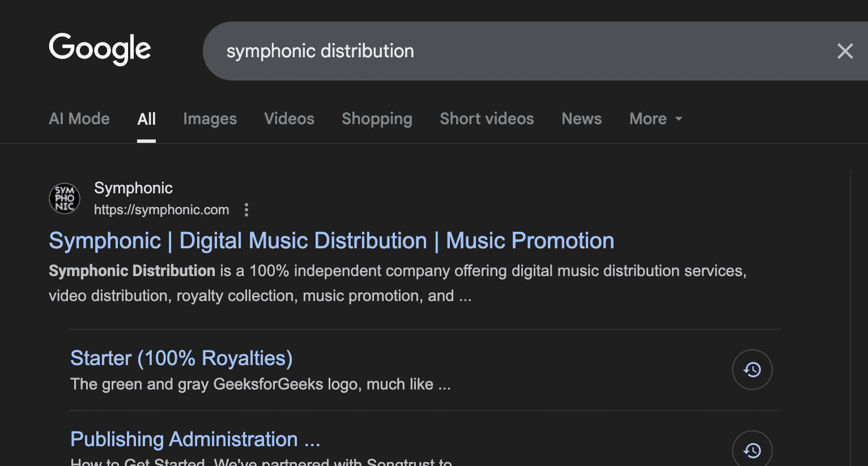The image size is (868, 466).
Task: Open the Images search tab icon area
Action: tap(210, 118)
